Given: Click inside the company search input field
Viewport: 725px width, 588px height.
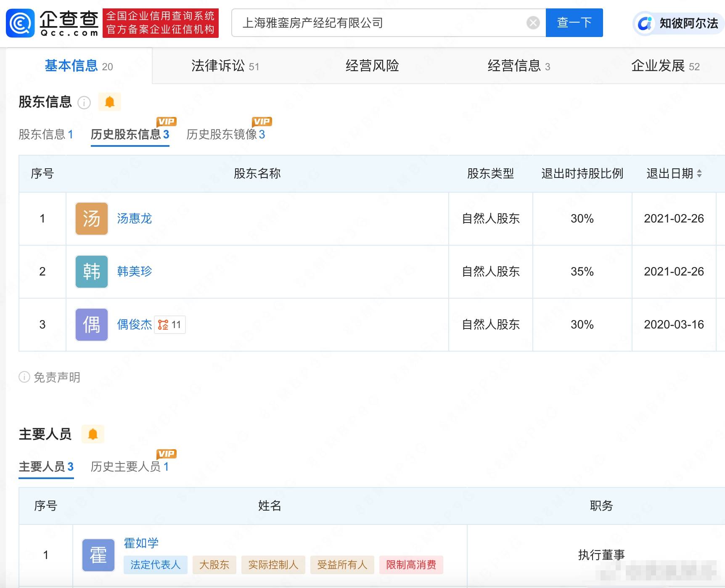Looking at the screenshot, I should pos(378,23).
